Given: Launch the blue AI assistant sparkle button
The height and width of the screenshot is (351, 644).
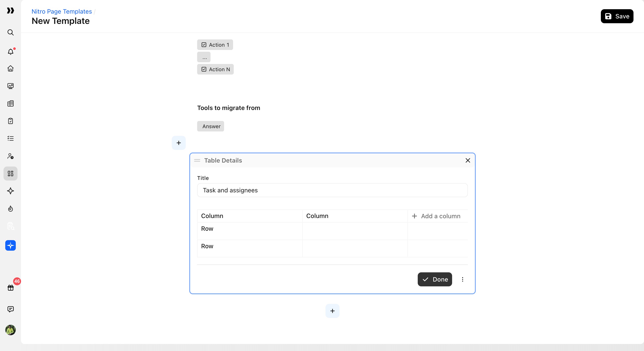Looking at the screenshot, I should (11, 245).
